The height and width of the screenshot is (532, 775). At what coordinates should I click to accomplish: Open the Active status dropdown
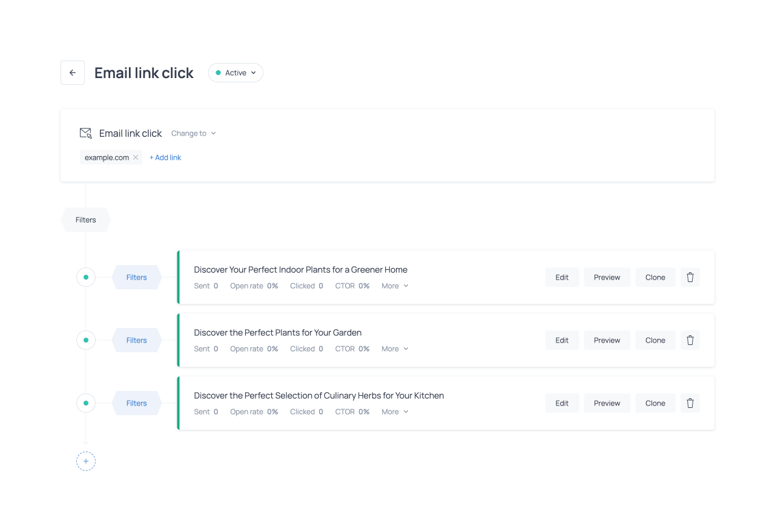[236, 73]
